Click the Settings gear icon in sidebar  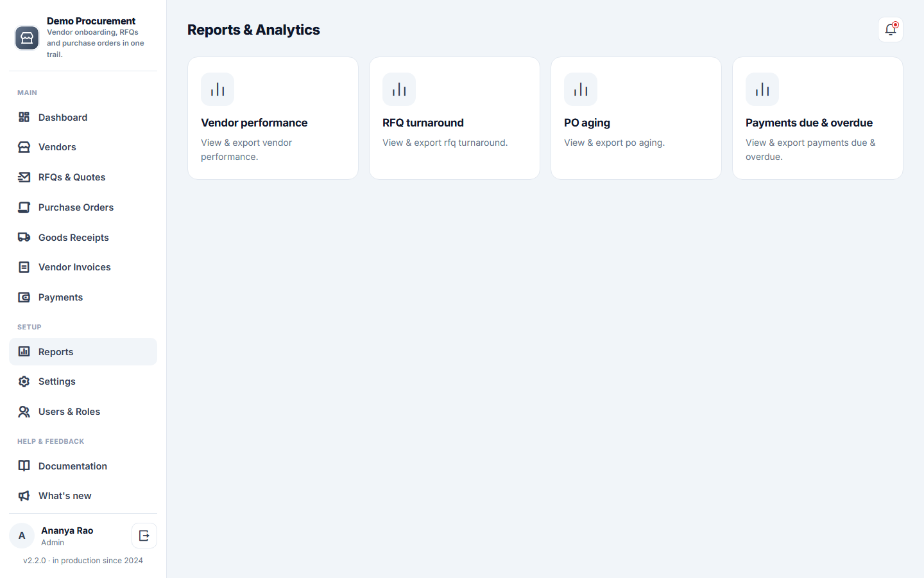click(24, 381)
